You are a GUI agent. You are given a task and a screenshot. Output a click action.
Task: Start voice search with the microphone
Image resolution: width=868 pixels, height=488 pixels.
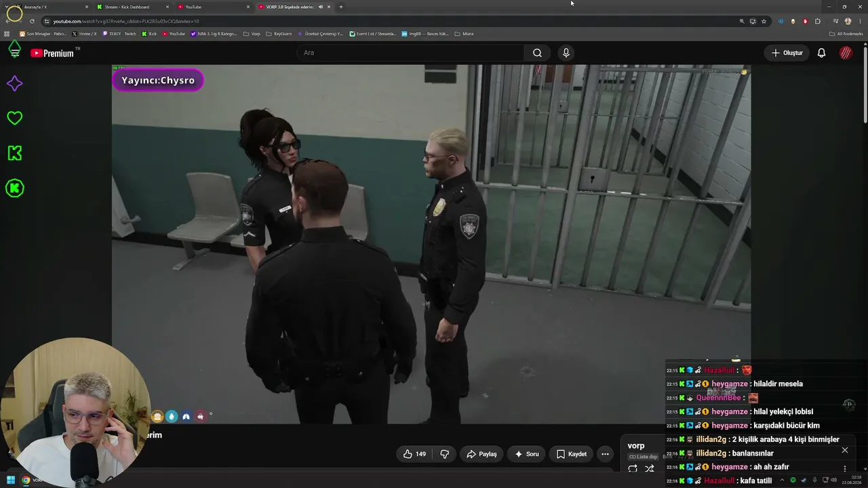click(566, 53)
